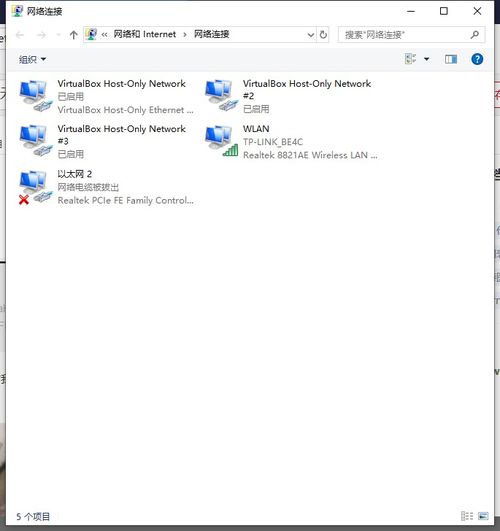This screenshot has width=500, height=531.
Task: Click the 5 个项目 status bar text
Action: point(33,516)
